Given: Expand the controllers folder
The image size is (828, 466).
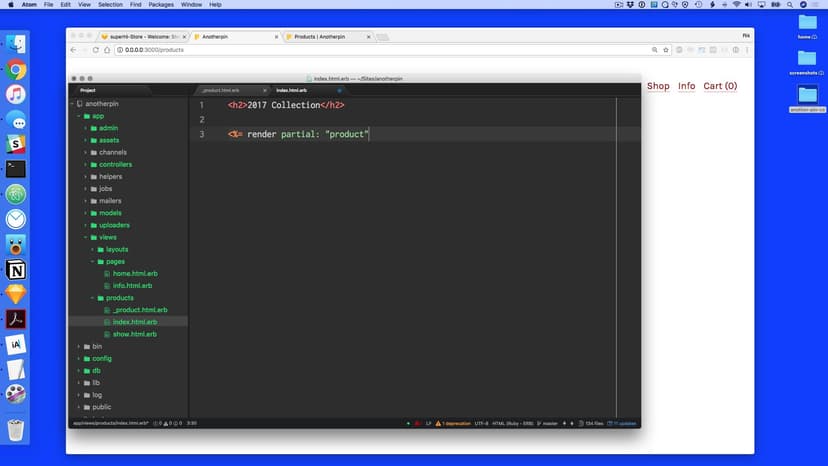Looking at the screenshot, I should (115, 164).
